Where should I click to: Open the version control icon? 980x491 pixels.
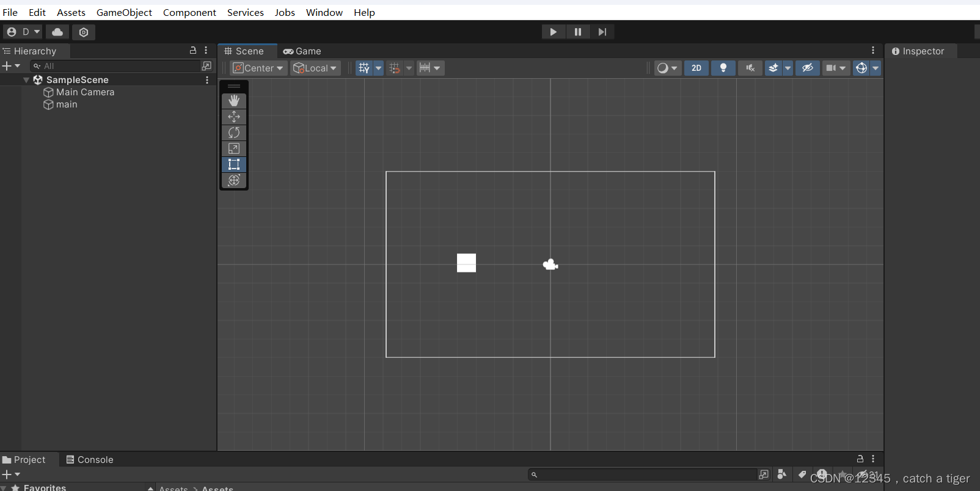tap(84, 32)
